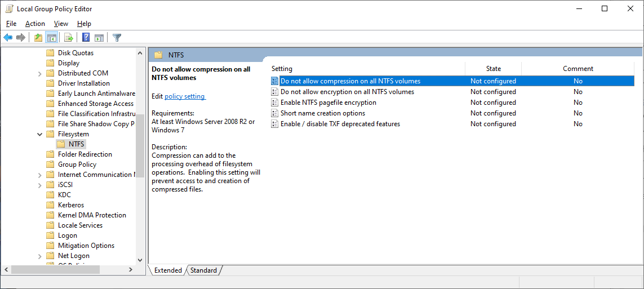Click tree scrollbar up arrow
The image size is (644, 289).
tap(140, 52)
